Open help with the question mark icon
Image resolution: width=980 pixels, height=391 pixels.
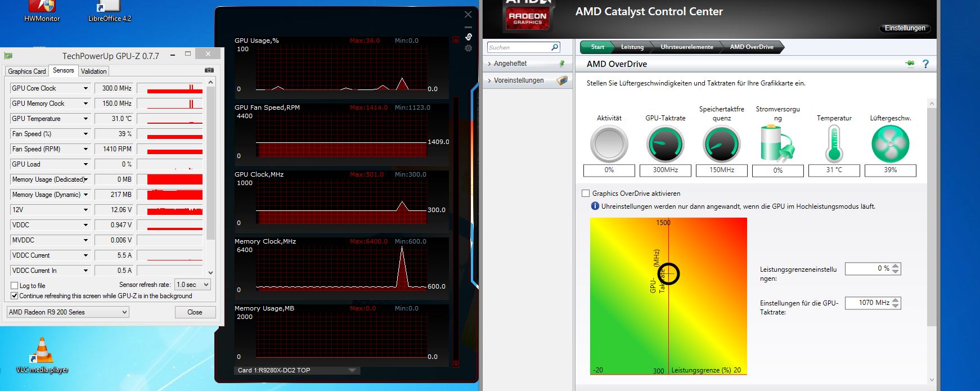point(926,64)
